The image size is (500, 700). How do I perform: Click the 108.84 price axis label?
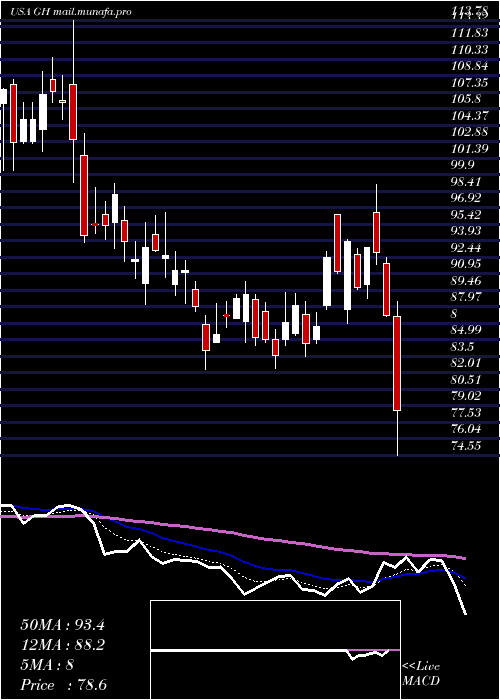point(467,66)
